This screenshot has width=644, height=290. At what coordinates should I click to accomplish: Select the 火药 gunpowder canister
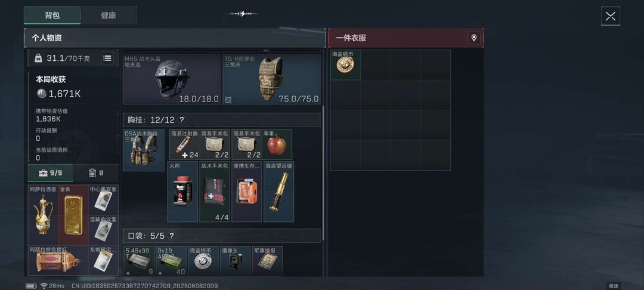click(x=183, y=192)
